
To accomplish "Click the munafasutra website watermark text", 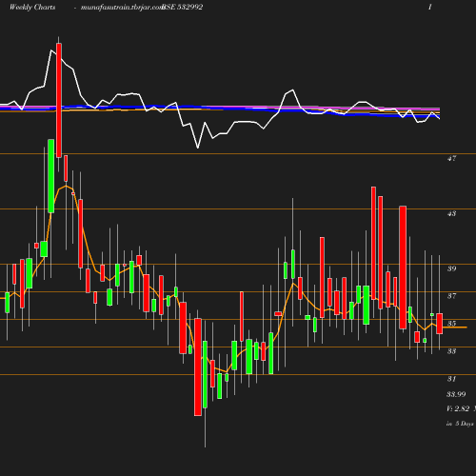I will click(122, 7).
